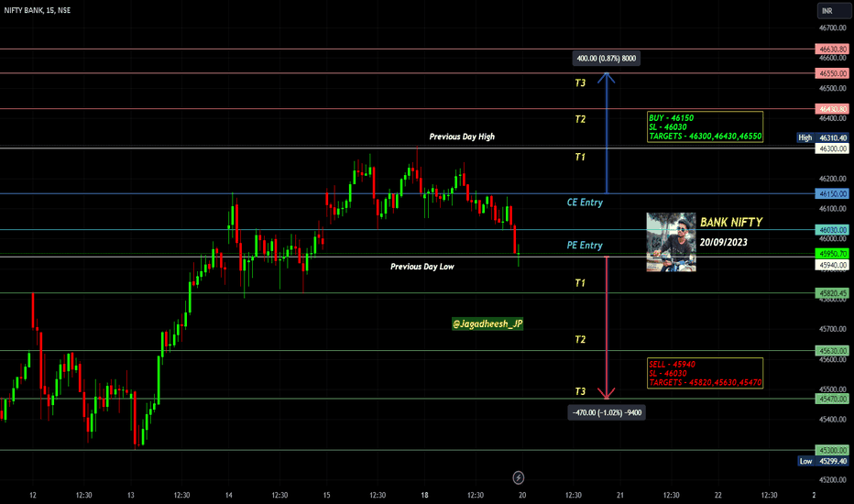This screenshot has height=504, width=854.
Task: Click the 46550.00 red price tag
Action: click(x=832, y=73)
